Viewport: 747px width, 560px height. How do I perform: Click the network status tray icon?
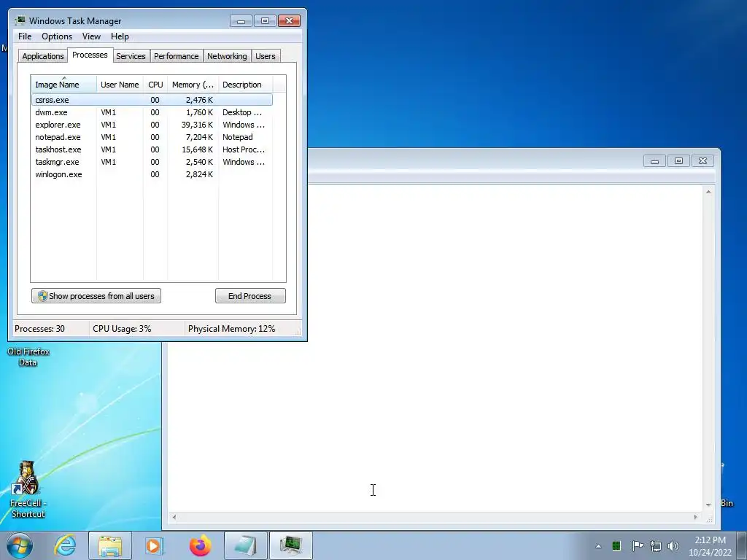pos(656,546)
